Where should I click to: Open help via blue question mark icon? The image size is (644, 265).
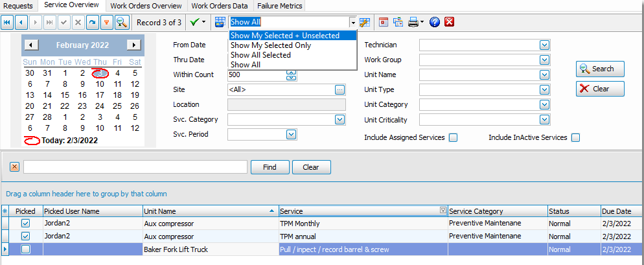435,22
